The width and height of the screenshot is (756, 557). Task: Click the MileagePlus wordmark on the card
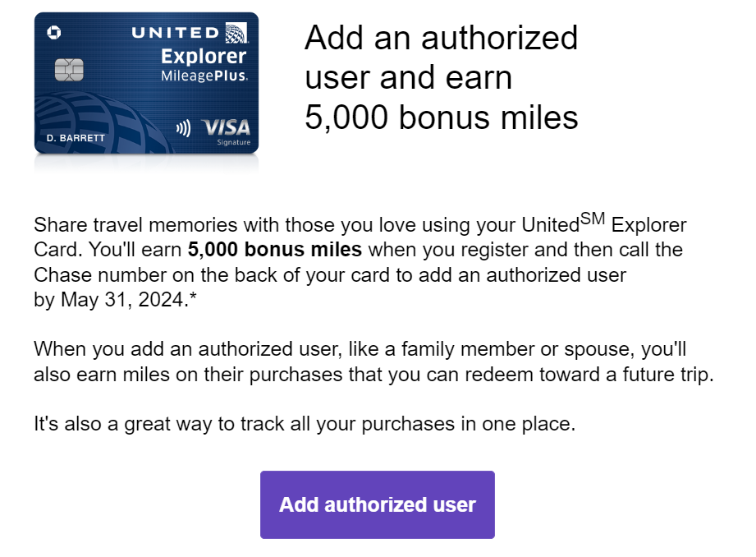205,76
